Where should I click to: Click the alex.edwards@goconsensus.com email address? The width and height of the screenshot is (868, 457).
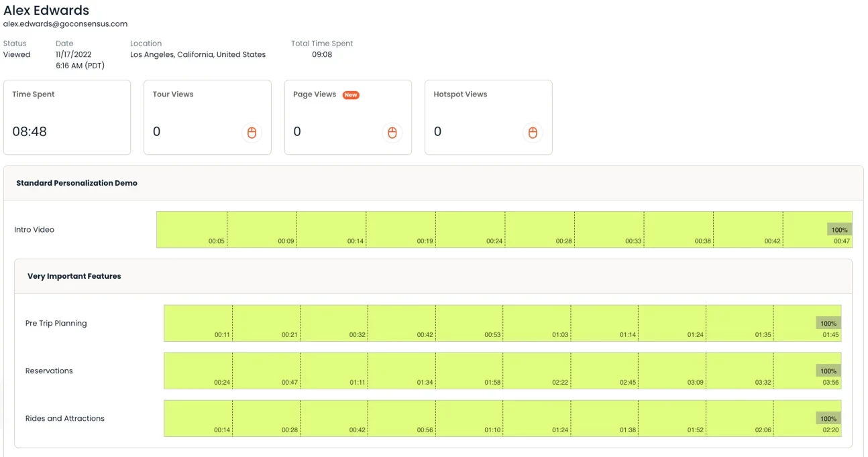(65, 24)
